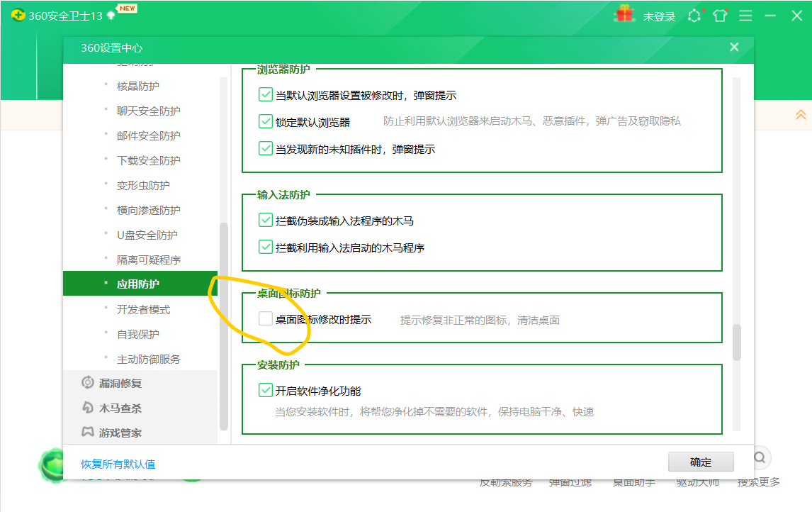
Task: Click 未登录 to log in
Action: point(660,16)
